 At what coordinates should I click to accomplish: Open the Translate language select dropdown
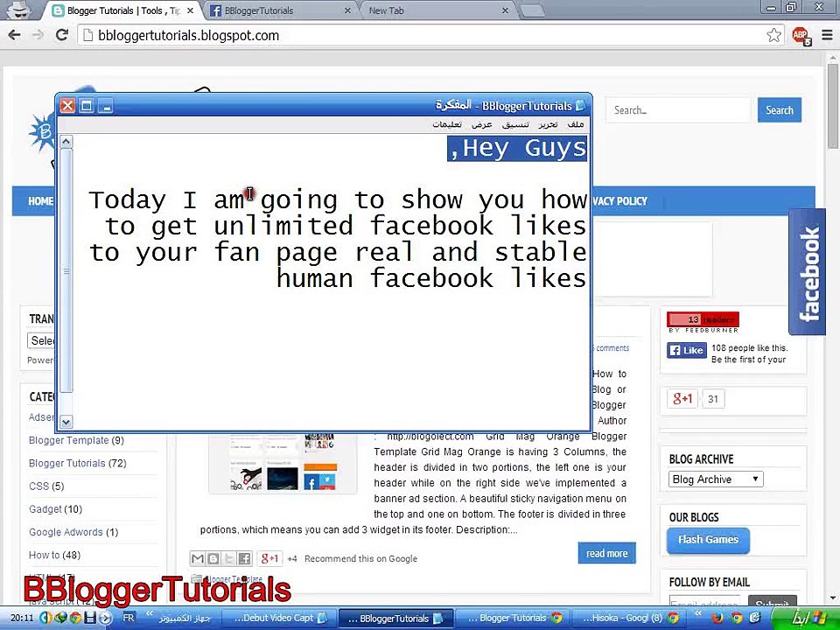click(x=41, y=340)
